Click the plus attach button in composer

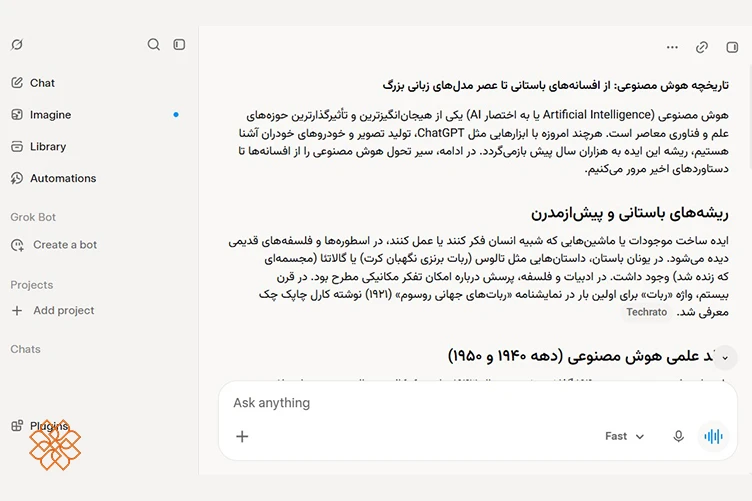[242, 436]
